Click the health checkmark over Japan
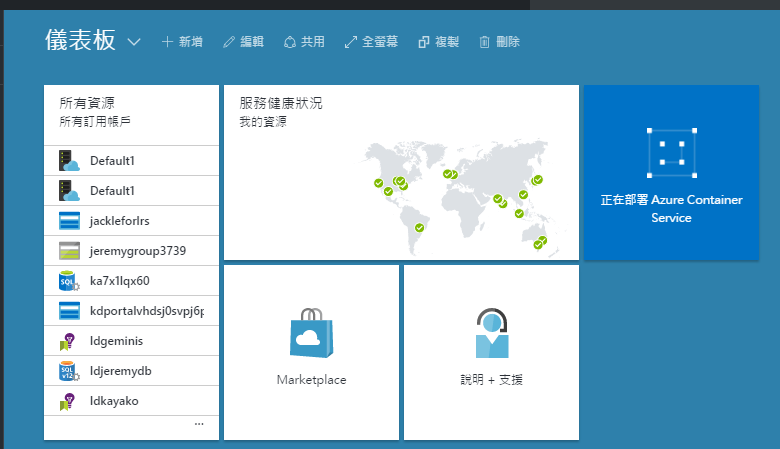The height and width of the screenshot is (449, 780). (537, 180)
